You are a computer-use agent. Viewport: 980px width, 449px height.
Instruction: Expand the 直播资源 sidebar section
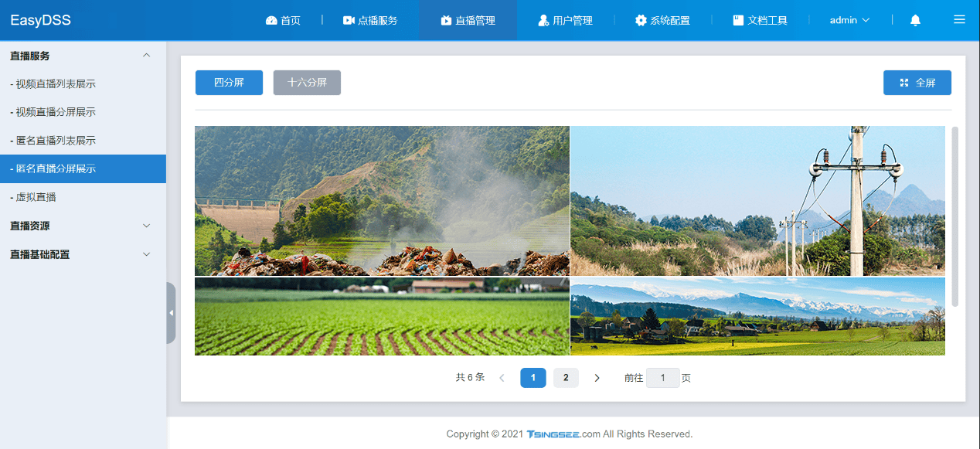(x=147, y=226)
